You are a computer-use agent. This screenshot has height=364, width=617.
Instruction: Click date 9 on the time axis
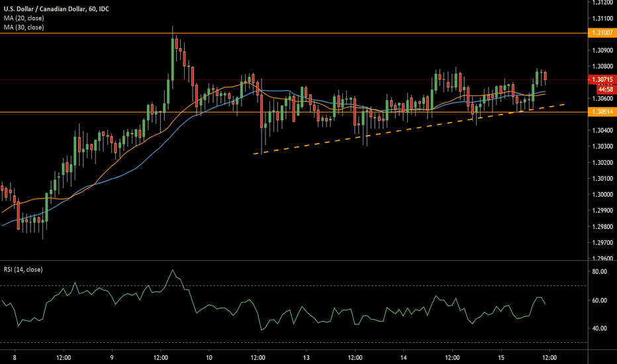tap(112, 357)
